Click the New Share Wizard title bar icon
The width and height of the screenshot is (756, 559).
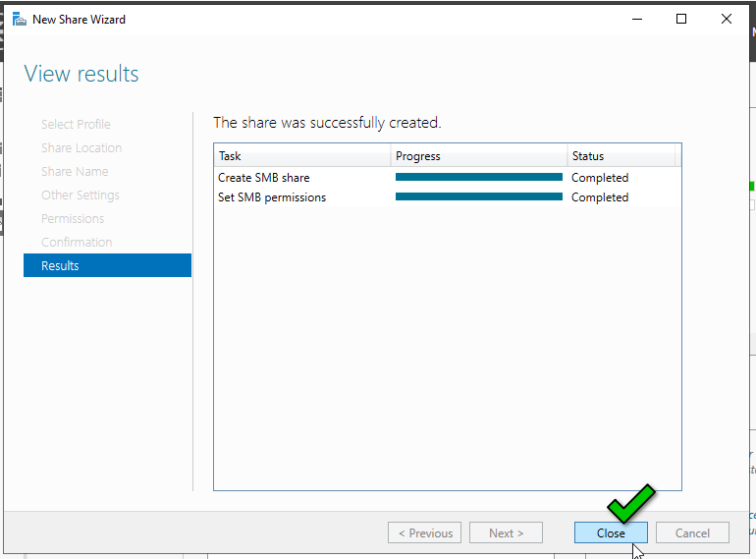tap(20, 19)
